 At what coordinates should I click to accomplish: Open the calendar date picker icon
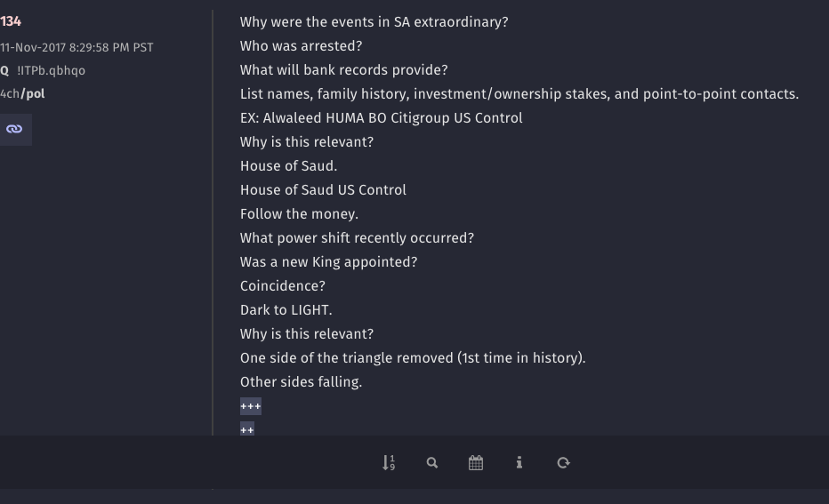476,463
